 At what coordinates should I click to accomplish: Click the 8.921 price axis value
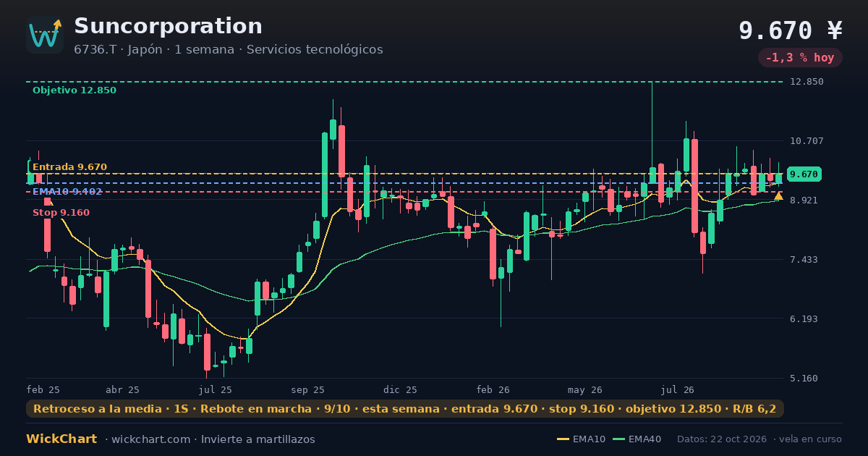coord(804,200)
